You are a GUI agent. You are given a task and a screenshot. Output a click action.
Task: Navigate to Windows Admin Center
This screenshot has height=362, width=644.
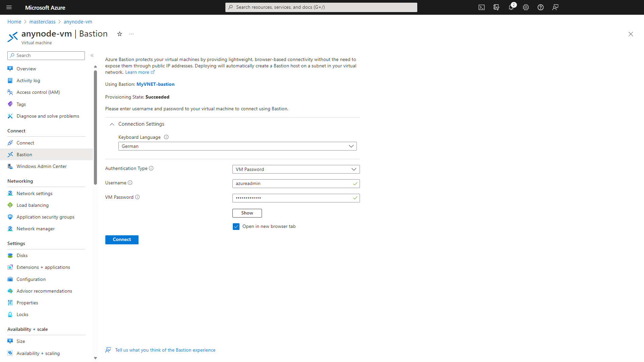click(x=41, y=166)
